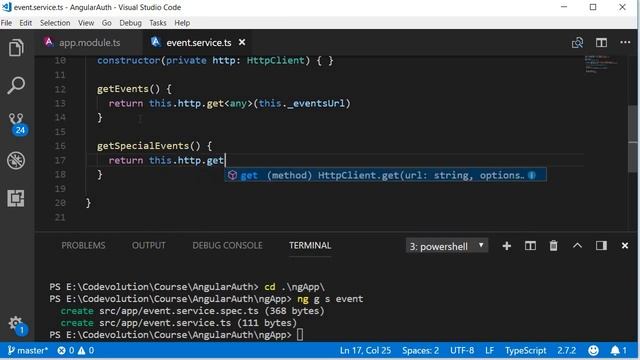Screen dimensions: 640x360
Task: Open the Explorer view in activity bar
Action: [x=16, y=48]
